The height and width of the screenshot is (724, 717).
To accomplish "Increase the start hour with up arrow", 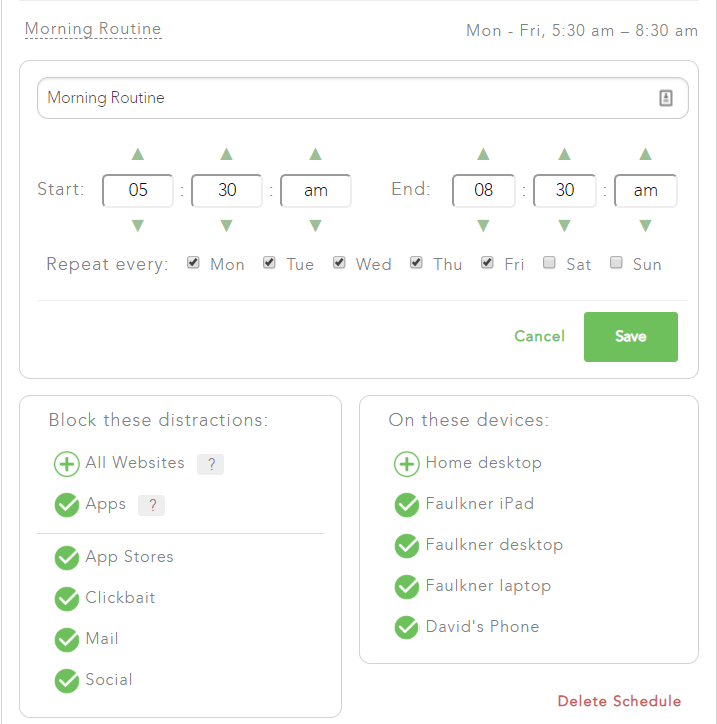I will pos(138,154).
